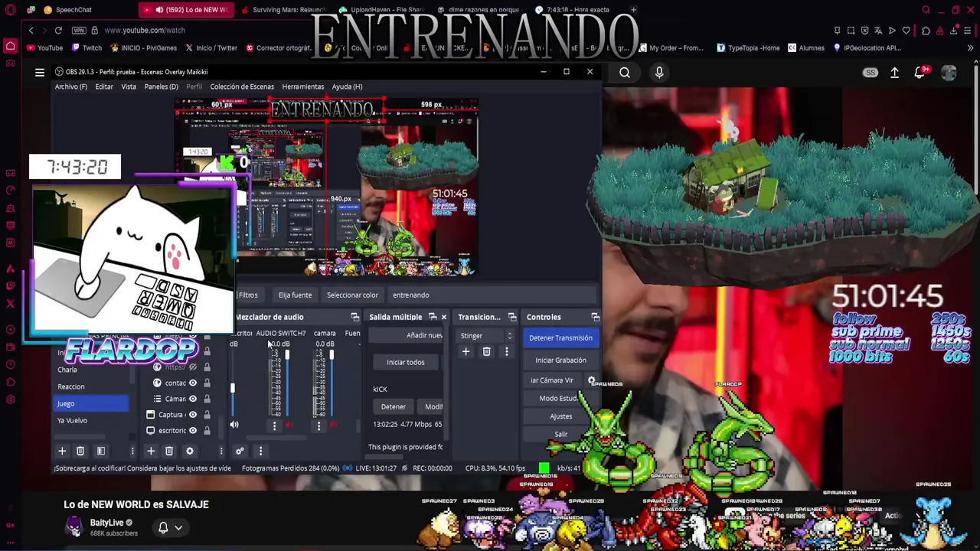Open Vista menu in OBS
Screen dimensions: 980x551
[x=129, y=86]
